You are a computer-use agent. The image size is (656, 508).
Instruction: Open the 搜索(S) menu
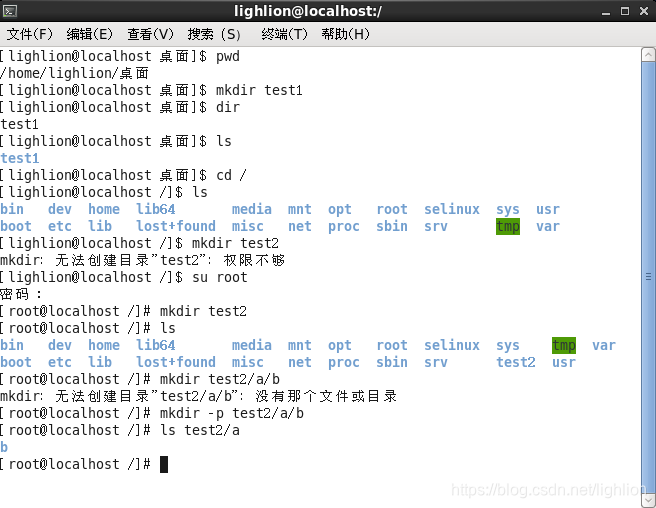click(214, 34)
